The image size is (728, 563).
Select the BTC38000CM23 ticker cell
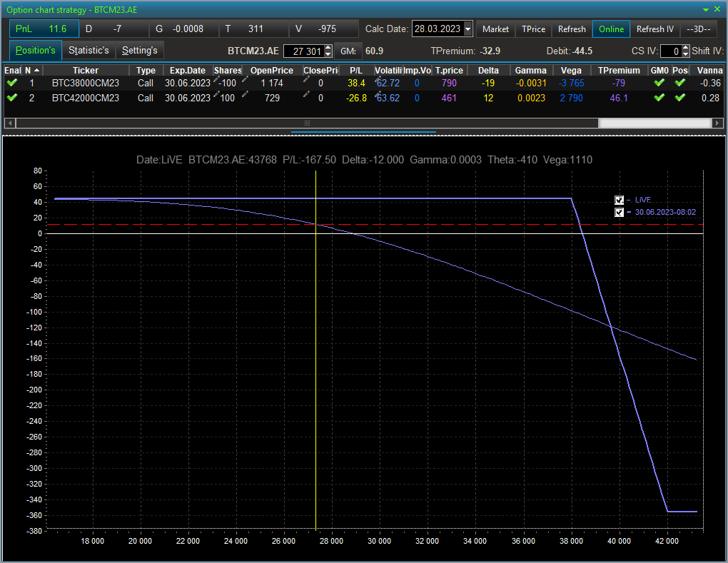click(x=86, y=83)
